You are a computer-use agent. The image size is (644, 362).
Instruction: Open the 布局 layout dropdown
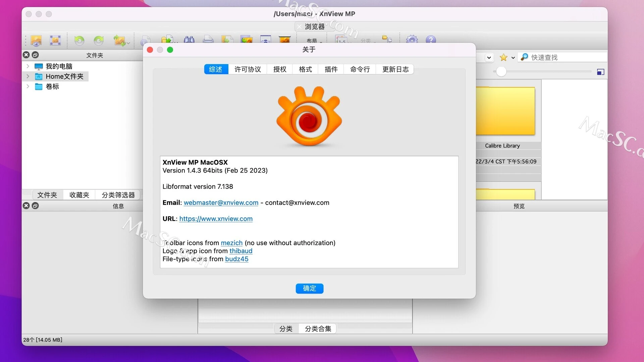(314, 41)
